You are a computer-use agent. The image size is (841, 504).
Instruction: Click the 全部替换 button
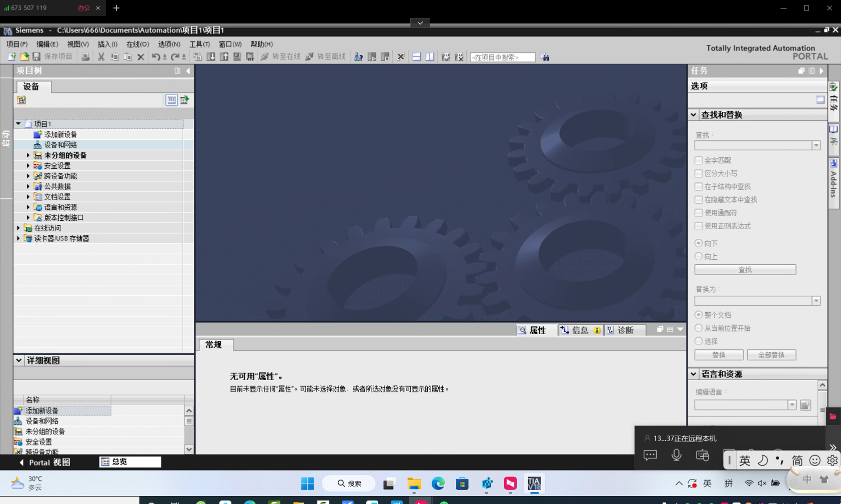(x=772, y=355)
